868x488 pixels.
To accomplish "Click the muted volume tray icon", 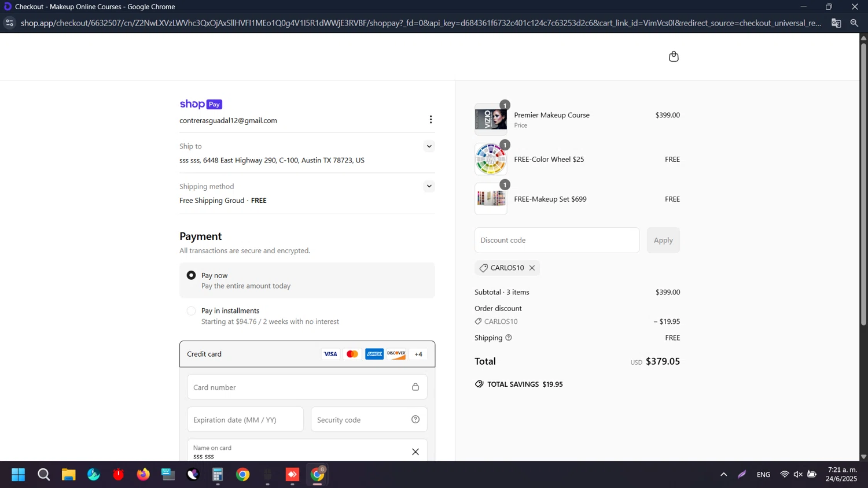I will (798, 475).
